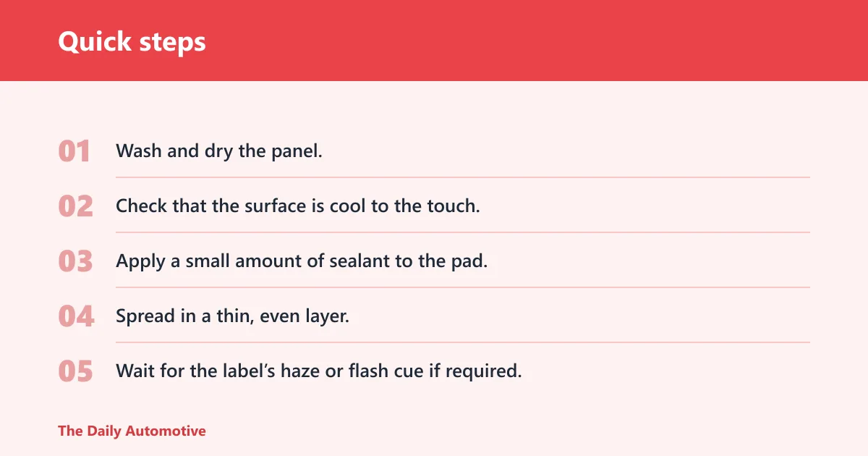The width and height of the screenshot is (868, 456).
Task: Select the step number 01
Action: [x=75, y=151]
